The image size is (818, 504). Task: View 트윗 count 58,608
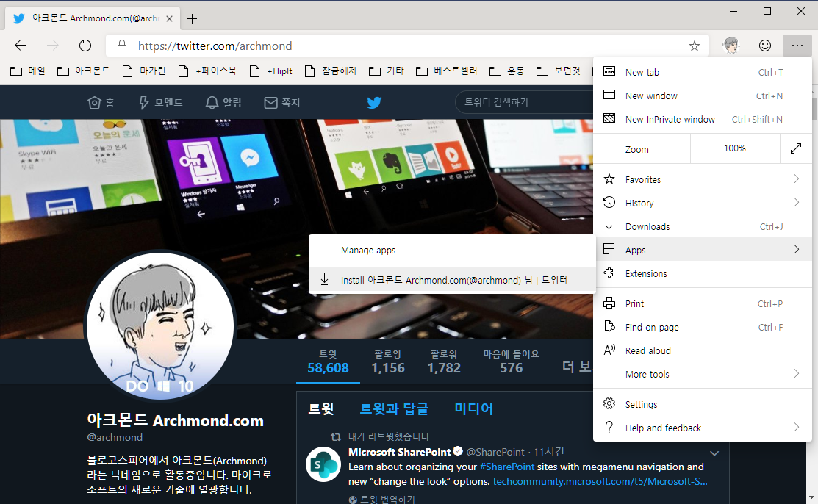click(x=328, y=361)
